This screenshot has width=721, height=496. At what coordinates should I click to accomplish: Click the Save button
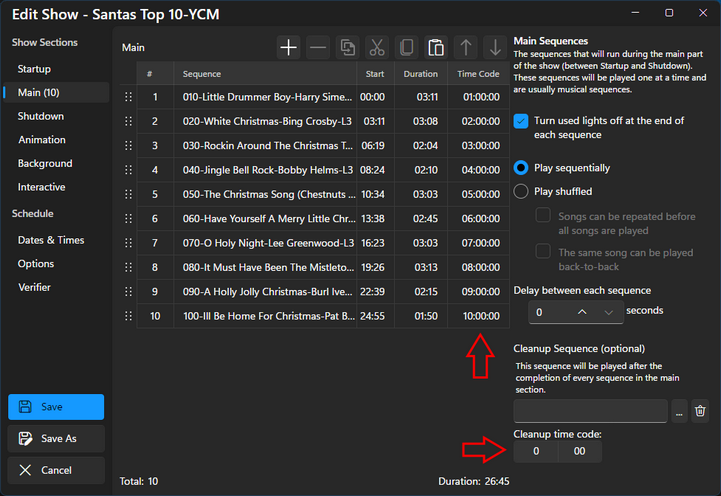click(x=56, y=407)
